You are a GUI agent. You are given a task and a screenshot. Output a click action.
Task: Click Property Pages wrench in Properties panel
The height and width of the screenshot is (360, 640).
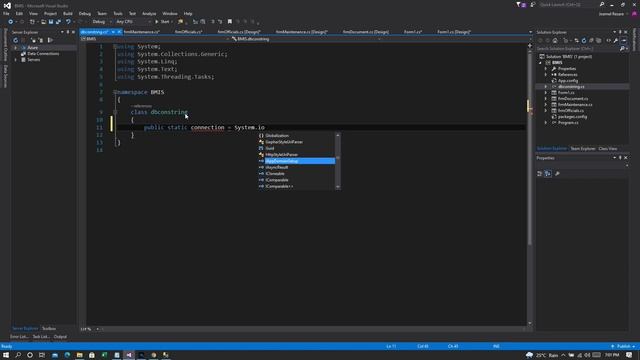tap(557, 174)
